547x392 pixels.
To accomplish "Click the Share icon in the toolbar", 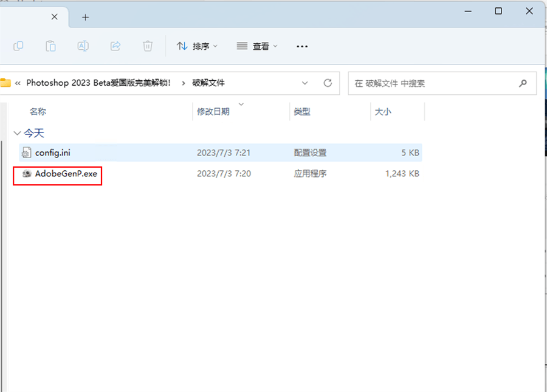I will tap(115, 46).
